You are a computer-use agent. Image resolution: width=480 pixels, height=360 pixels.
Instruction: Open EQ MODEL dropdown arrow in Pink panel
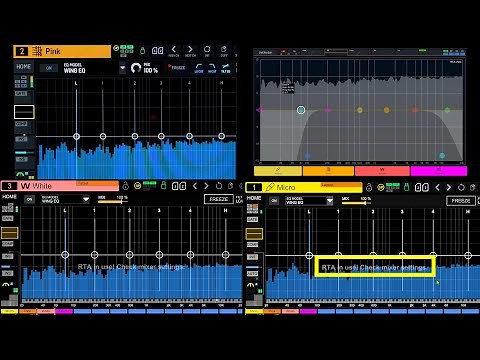[122, 68]
